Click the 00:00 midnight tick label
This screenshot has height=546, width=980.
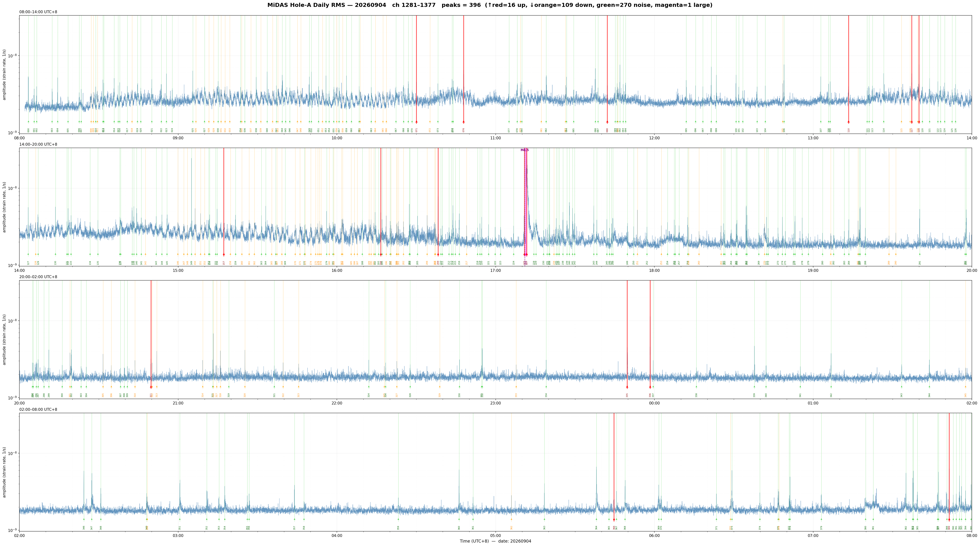click(x=654, y=403)
